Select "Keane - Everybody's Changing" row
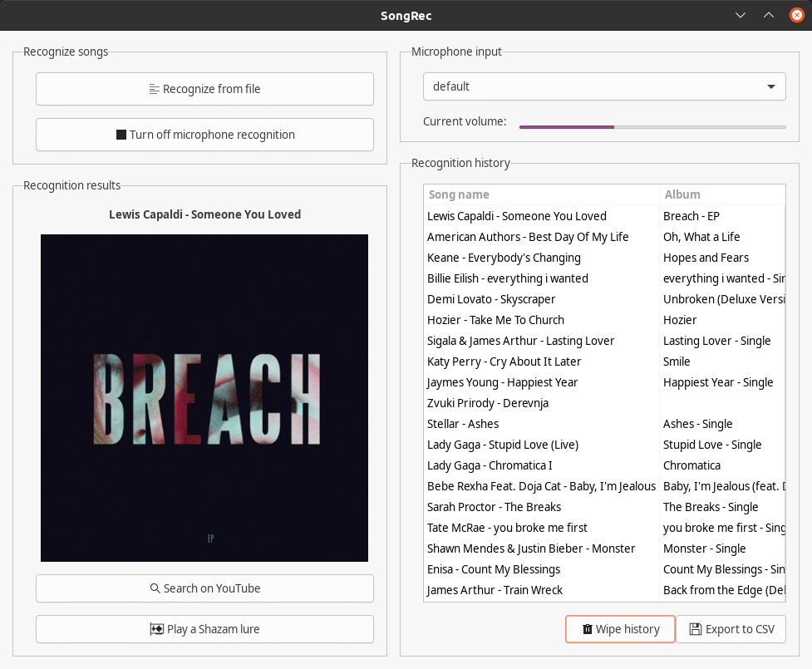The width and height of the screenshot is (812, 669). (604, 258)
